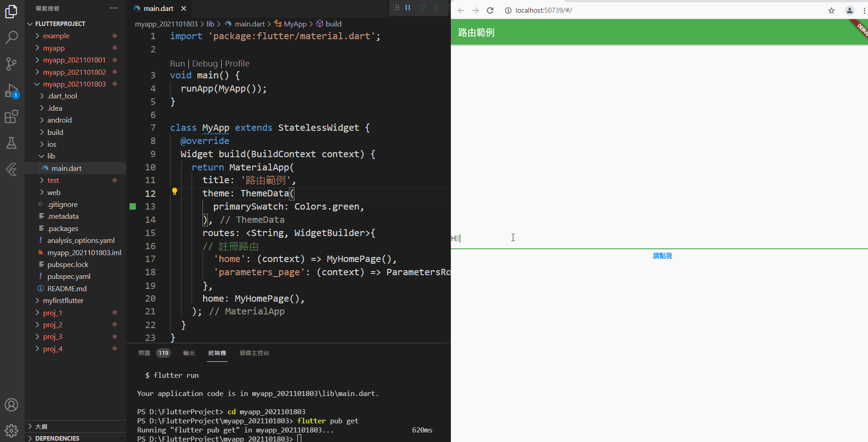
Task: Toggle the breakpoint on line 13
Action: coord(133,206)
